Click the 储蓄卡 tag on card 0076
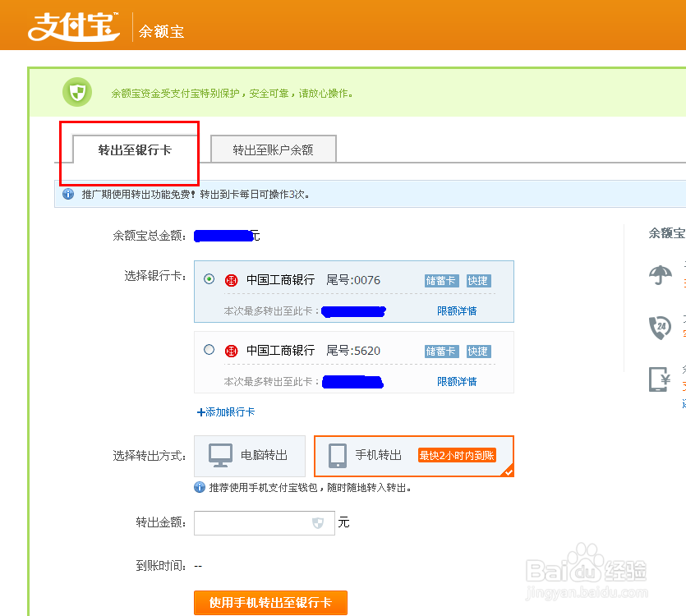This screenshot has width=686, height=616. click(x=441, y=280)
